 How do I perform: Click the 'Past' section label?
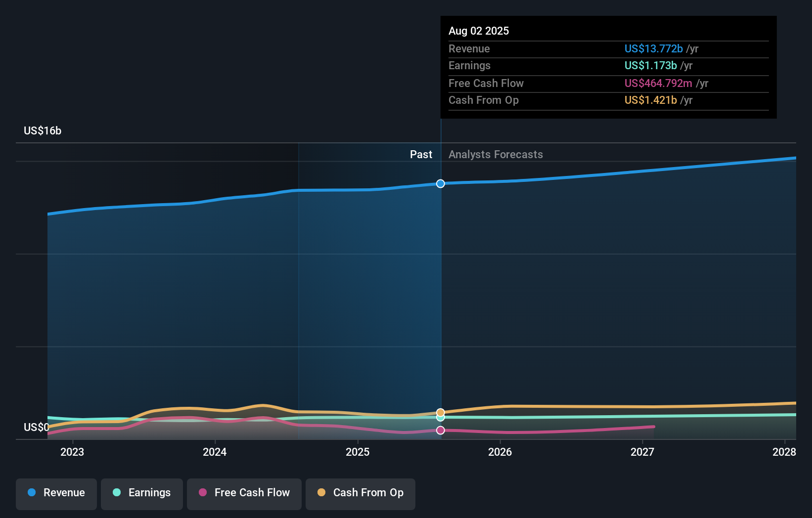pyautogui.click(x=421, y=154)
